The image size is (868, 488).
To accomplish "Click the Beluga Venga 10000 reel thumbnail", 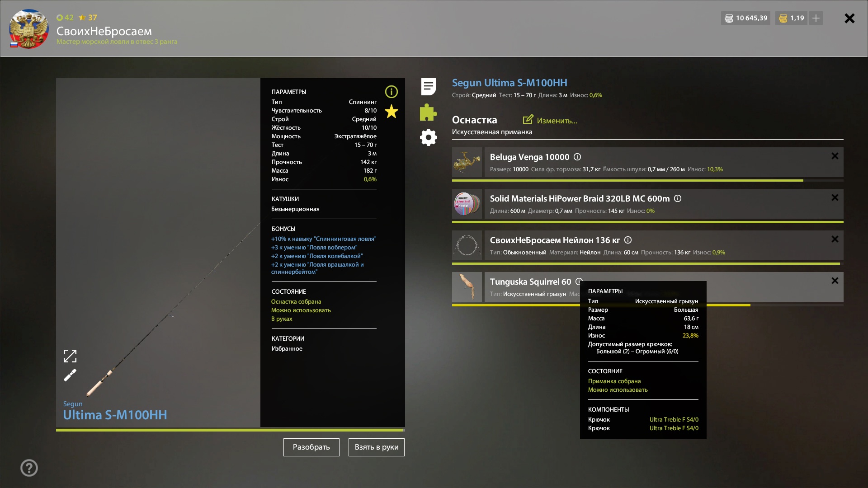I will coord(467,162).
